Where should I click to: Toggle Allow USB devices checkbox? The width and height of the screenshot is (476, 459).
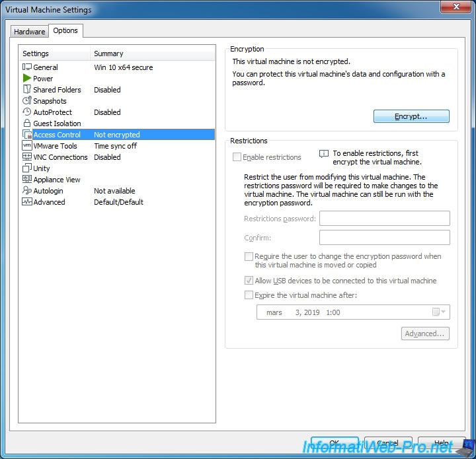click(249, 281)
